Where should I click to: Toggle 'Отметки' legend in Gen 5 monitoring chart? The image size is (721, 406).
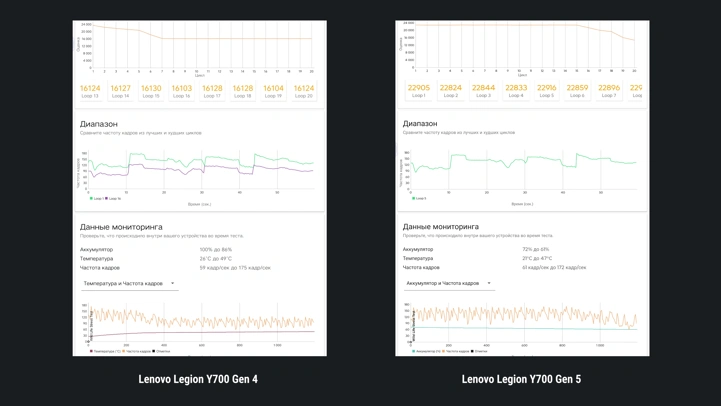point(480,351)
